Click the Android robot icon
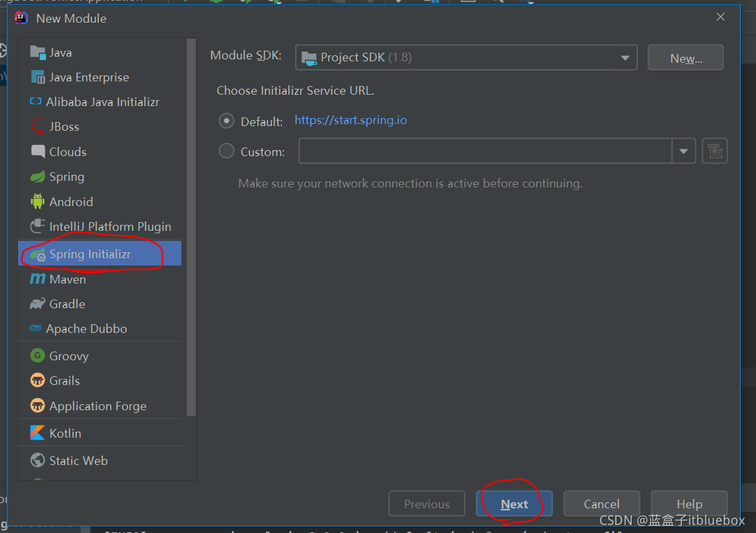This screenshot has height=533, width=756. [37, 201]
